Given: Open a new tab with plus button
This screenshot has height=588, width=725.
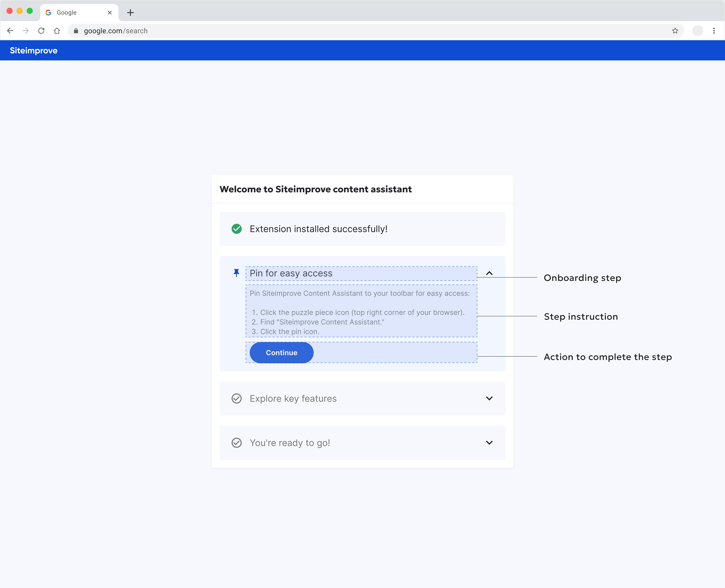Looking at the screenshot, I should coord(130,13).
